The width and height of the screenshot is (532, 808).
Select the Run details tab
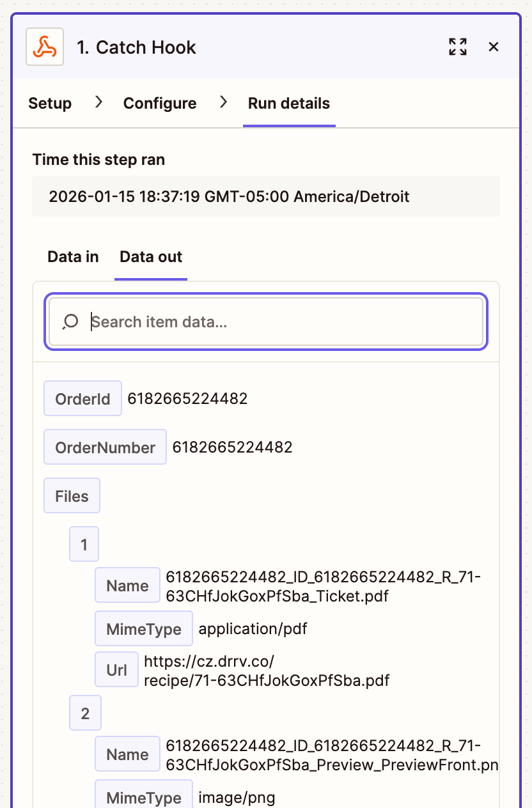289,104
